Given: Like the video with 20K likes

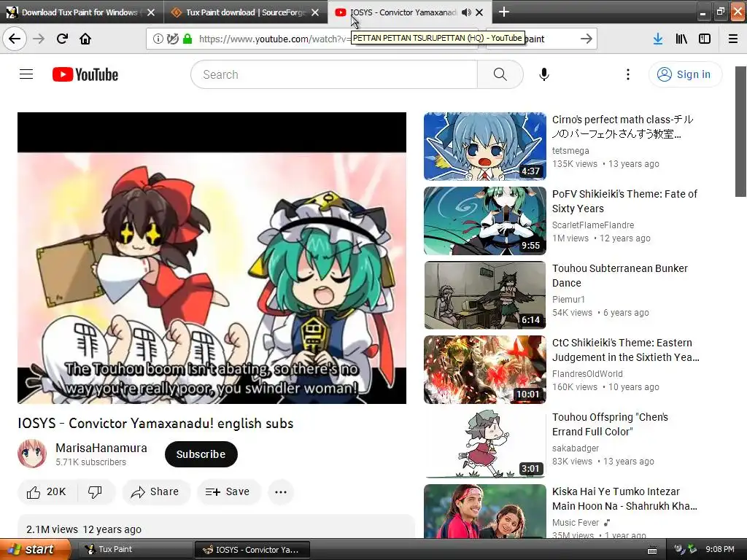Looking at the screenshot, I should point(47,492).
